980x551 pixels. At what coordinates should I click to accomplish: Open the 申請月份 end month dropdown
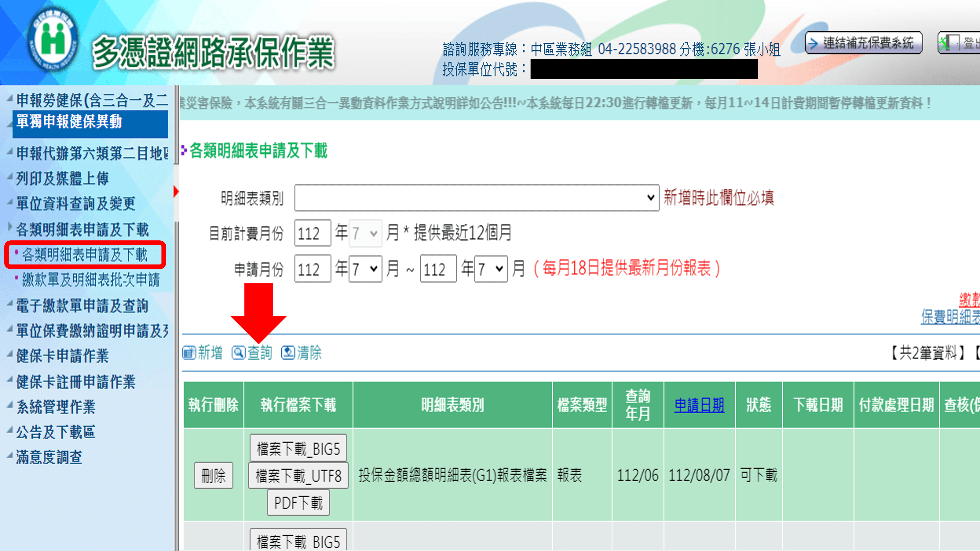(491, 269)
